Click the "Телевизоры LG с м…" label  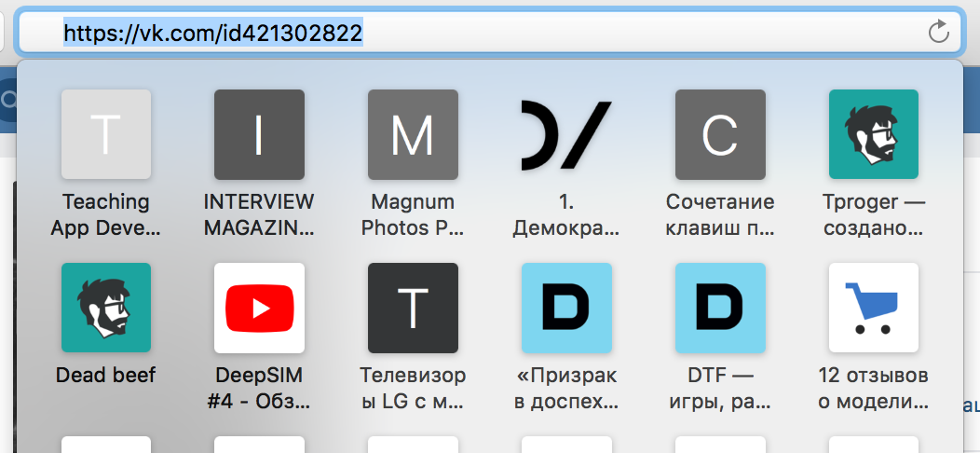click(413, 388)
